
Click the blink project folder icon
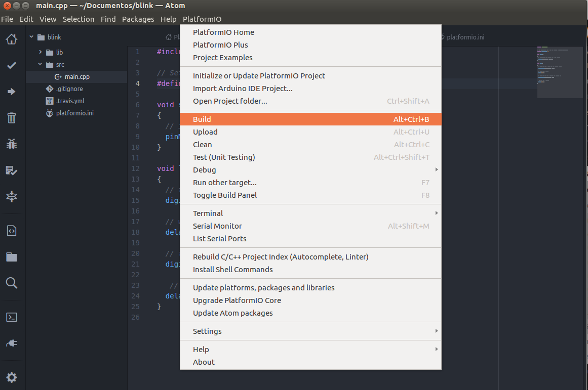pos(41,37)
